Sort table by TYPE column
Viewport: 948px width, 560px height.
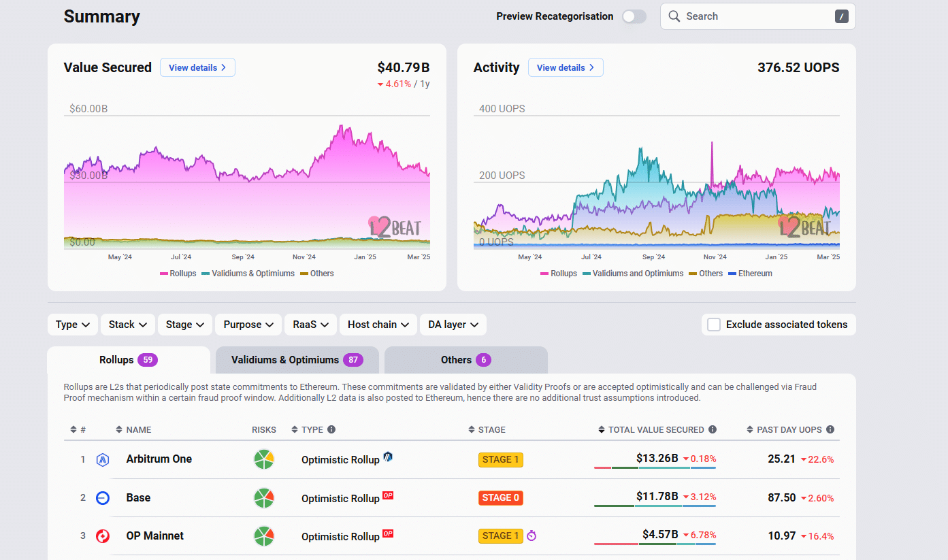tap(308, 429)
